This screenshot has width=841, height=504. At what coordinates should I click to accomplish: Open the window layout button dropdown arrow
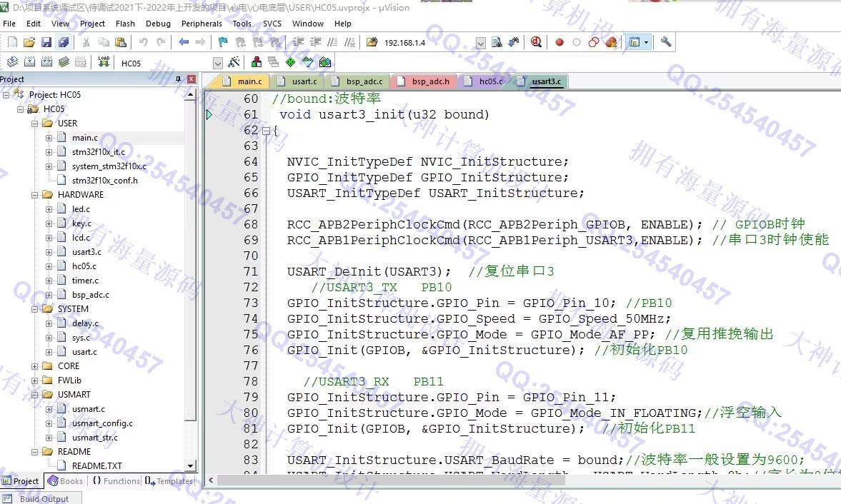647,42
